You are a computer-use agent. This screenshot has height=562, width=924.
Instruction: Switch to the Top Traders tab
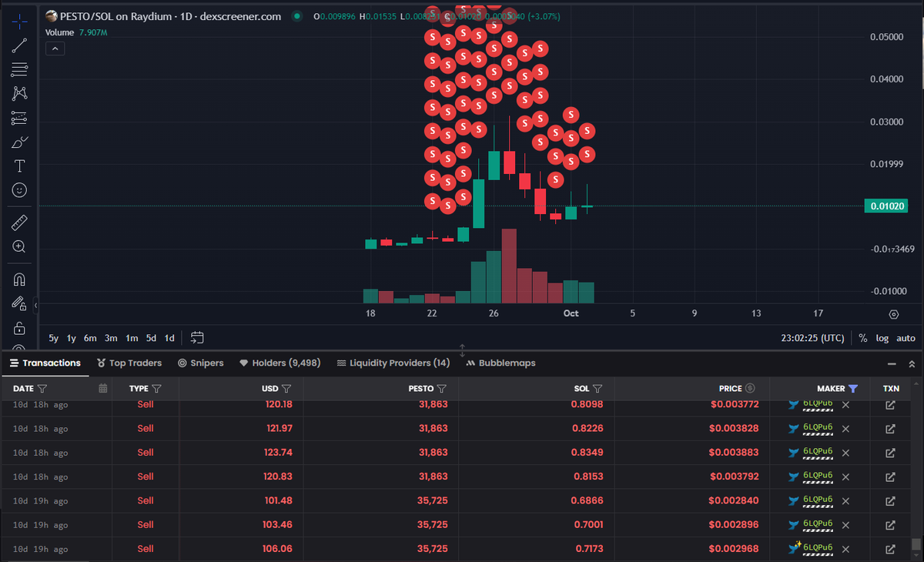129,363
